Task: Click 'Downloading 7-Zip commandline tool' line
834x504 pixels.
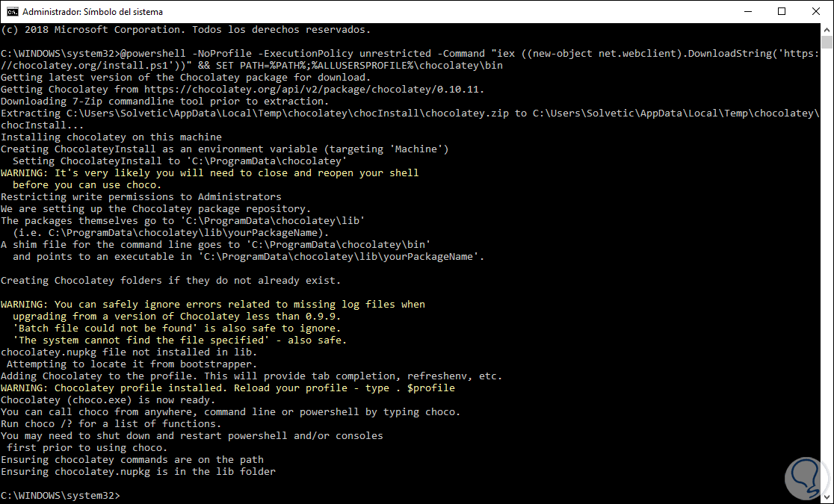Action: click(165, 102)
